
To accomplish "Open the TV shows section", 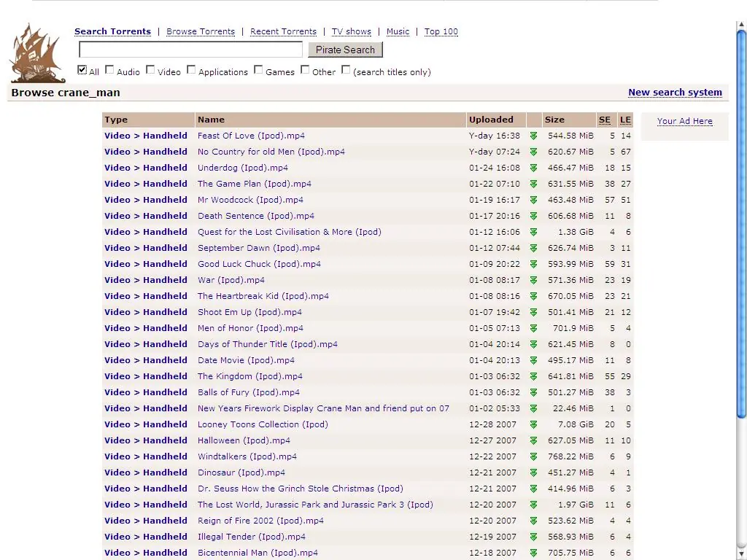I will coord(352,31).
